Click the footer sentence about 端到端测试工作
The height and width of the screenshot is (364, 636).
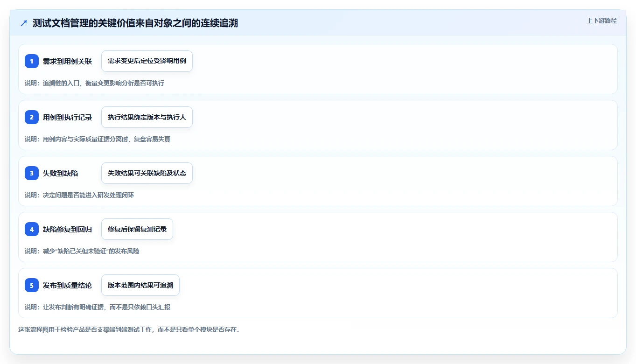(129, 329)
